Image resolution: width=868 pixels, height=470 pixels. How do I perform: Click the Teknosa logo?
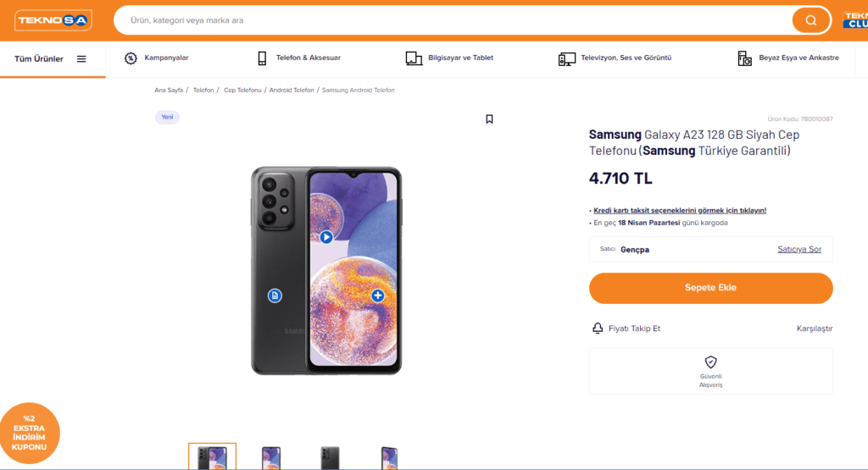[x=53, y=20]
